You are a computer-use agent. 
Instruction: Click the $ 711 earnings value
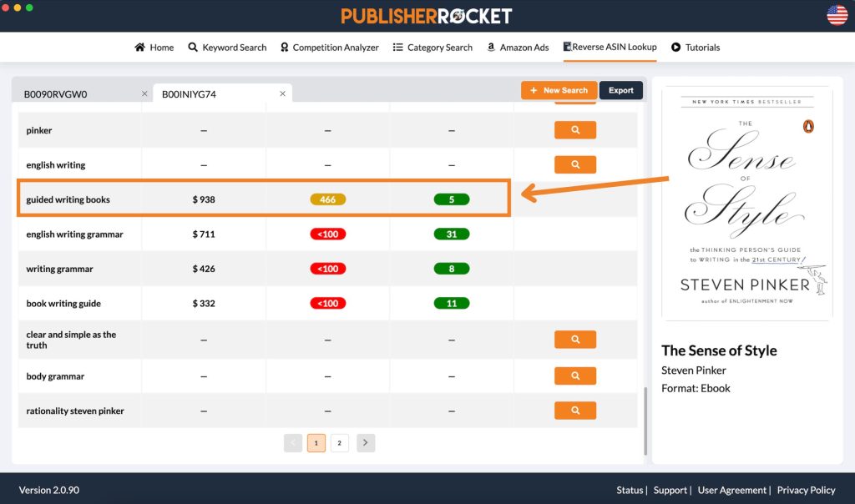point(204,234)
